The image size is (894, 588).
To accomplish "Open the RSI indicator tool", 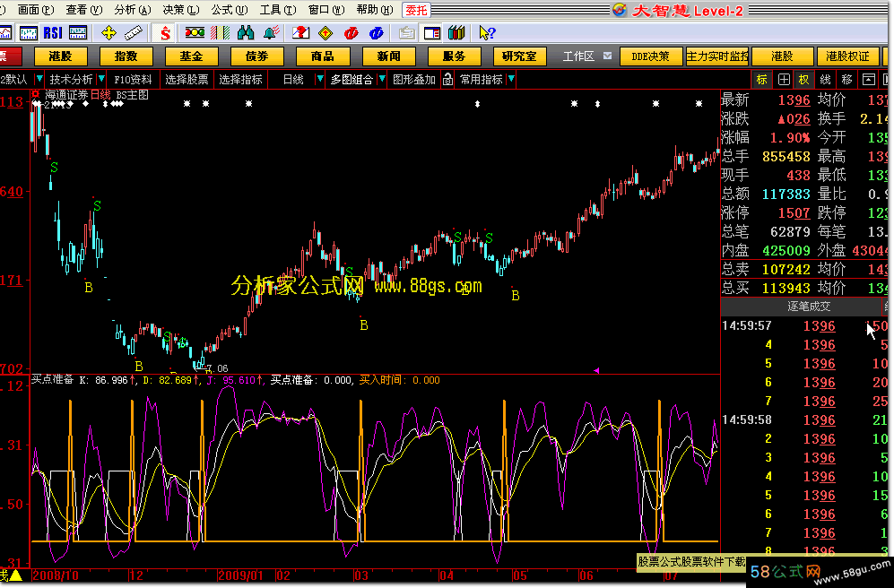I will pos(53,33).
